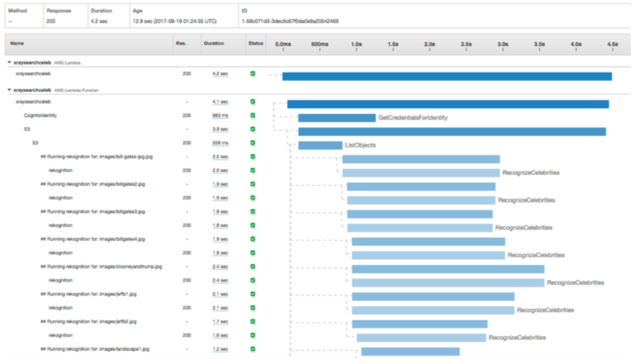Click status check icon for CognitoIdentity row
This screenshot has height=364, width=632.
[x=252, y=116]
